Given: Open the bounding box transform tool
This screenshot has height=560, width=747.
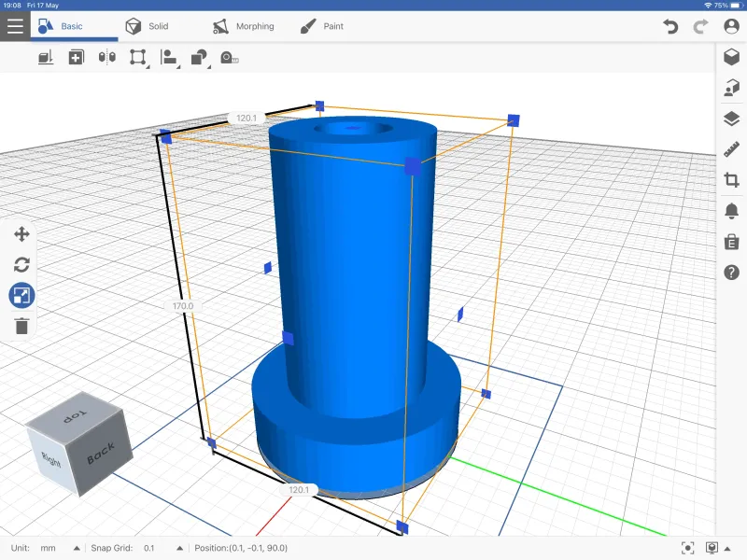Looking at the screenshot, I should 138,58.
